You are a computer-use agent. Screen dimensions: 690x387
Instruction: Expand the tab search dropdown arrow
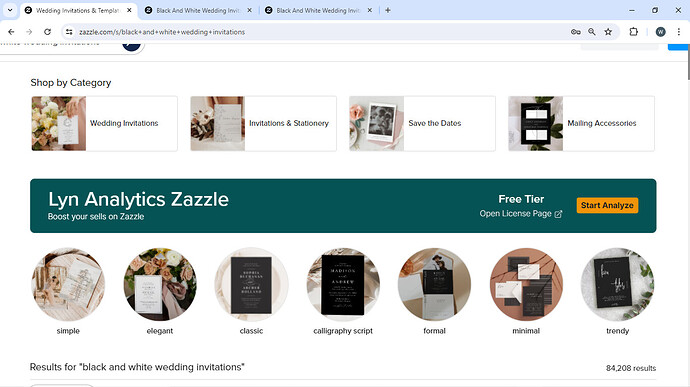pyautogui.click(x=10, y=10)
